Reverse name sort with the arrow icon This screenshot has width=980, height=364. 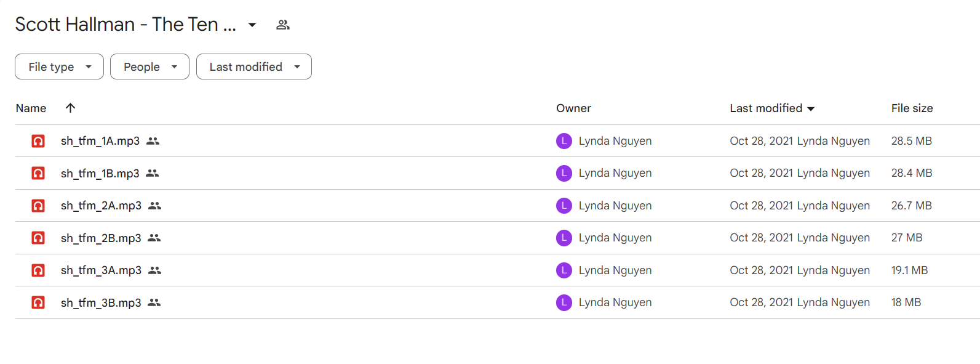[71, 108]
